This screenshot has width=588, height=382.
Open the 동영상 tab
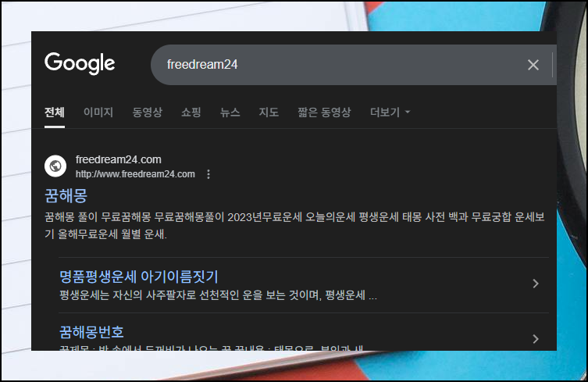(x=147, y=112)
